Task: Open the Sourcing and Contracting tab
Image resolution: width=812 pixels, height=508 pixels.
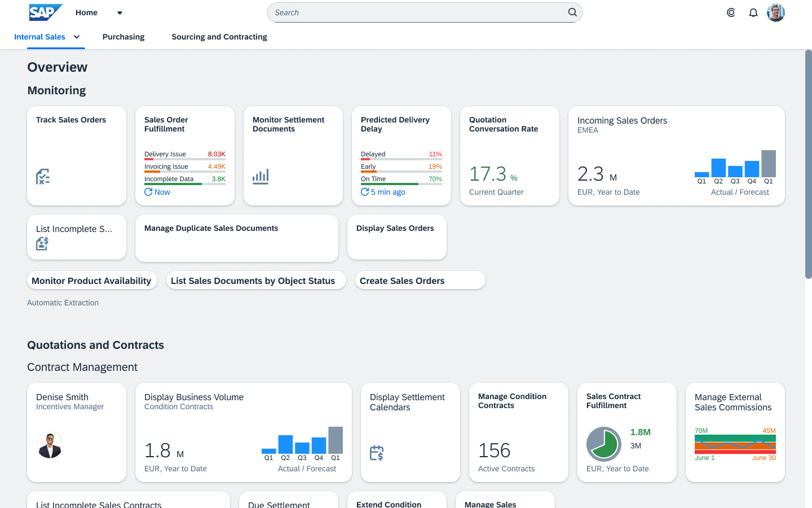Action: pos(219,37)
